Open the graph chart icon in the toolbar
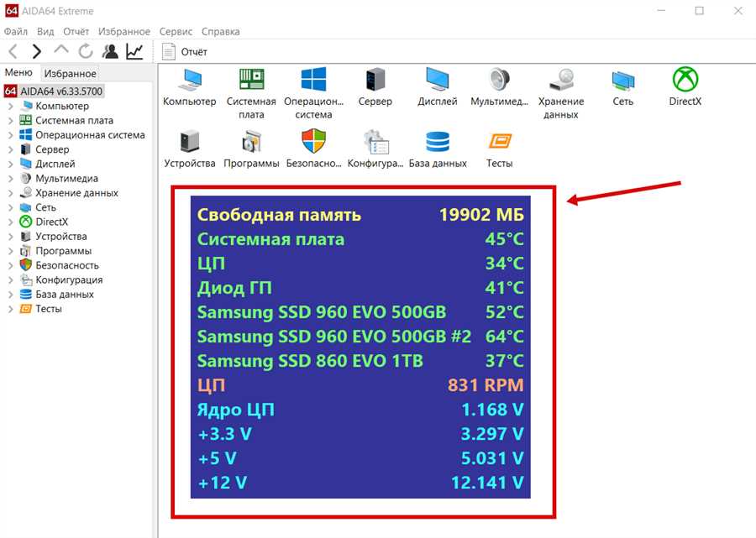This screenshot has width=756, height=538. tap(134, 51)
